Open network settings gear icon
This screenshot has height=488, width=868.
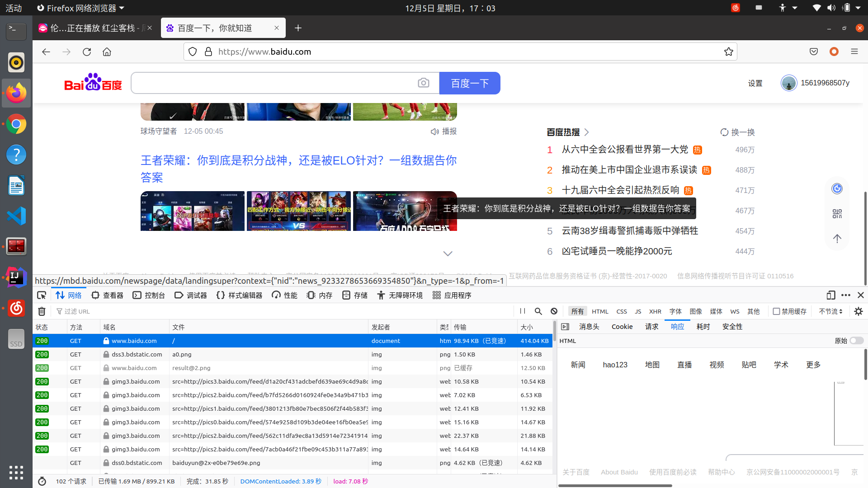click(859, 311)
